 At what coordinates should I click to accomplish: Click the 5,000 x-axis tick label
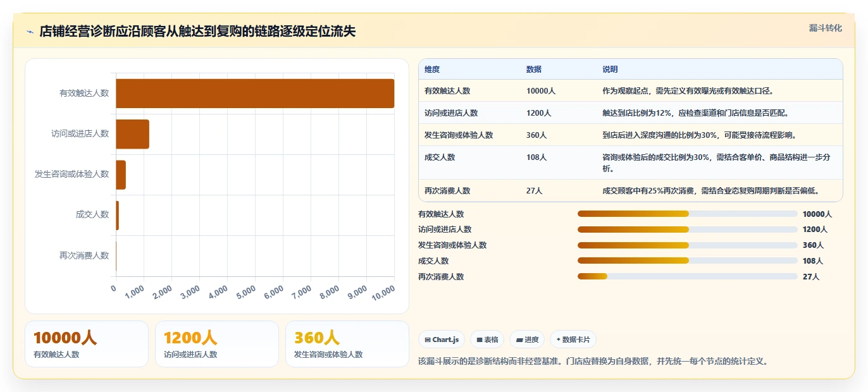(x=246, y=293)
